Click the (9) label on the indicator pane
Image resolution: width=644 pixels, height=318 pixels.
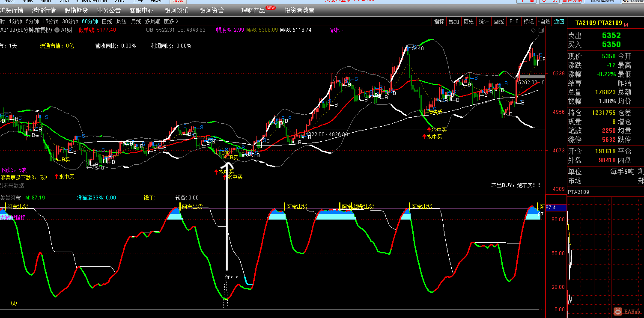(x=14, y=303)
